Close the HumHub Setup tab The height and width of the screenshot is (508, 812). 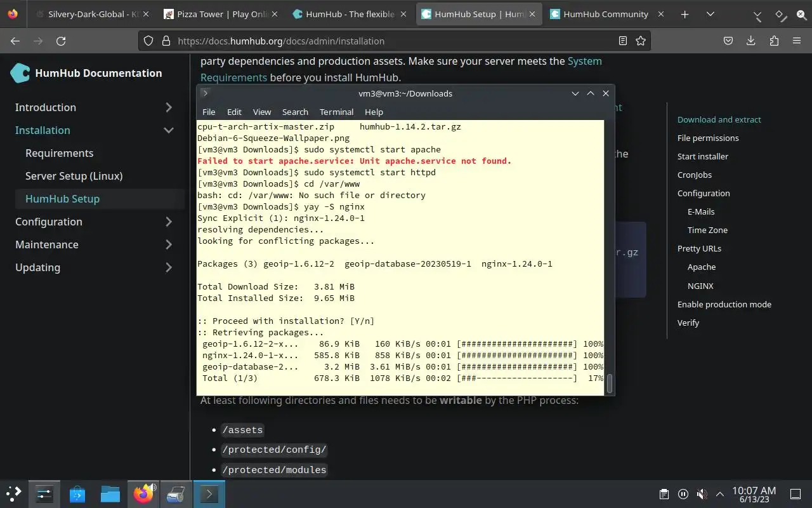pos(532,14)
